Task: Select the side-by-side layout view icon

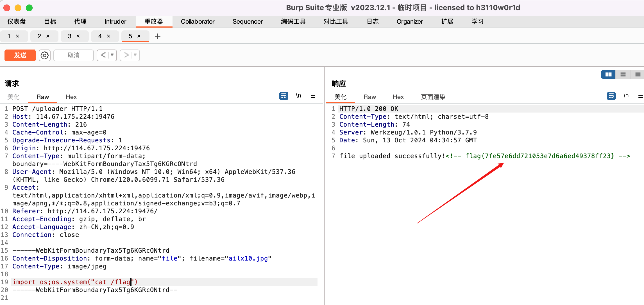Action: [x=608, y=74]
